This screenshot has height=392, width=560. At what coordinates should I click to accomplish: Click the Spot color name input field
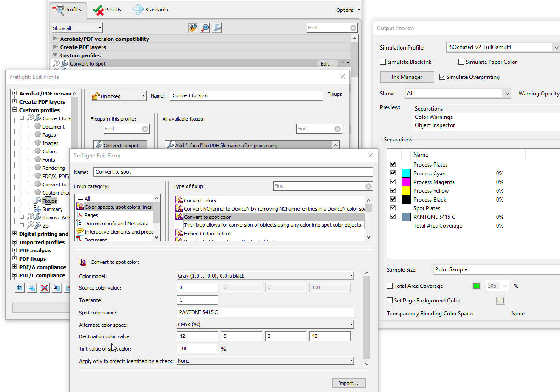265,313
